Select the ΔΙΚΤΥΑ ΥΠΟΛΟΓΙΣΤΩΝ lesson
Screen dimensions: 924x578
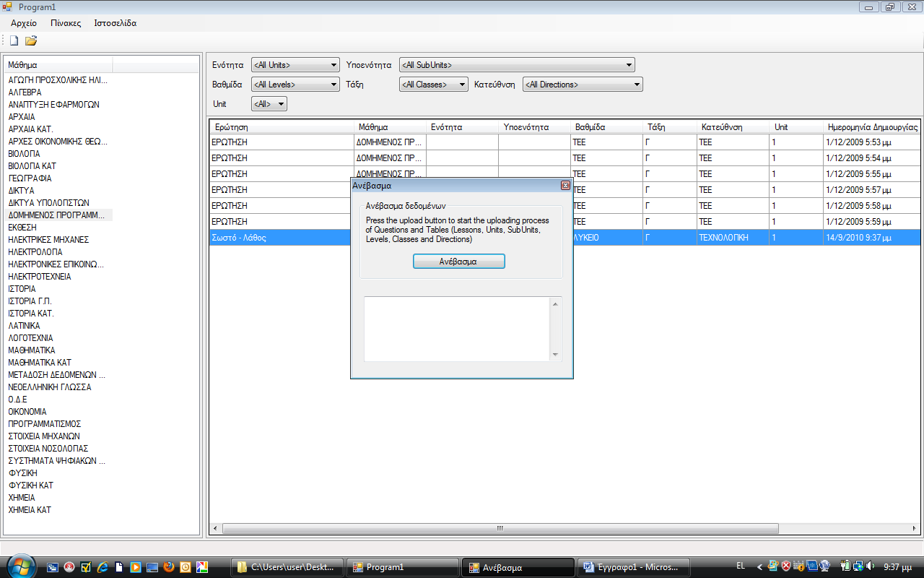(49, 203)
